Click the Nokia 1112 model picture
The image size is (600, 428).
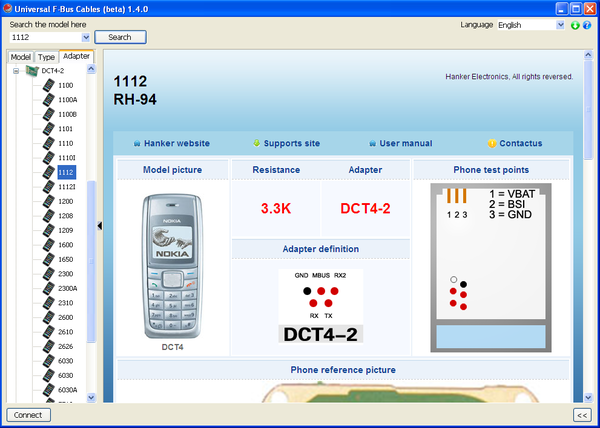point(173,265)
